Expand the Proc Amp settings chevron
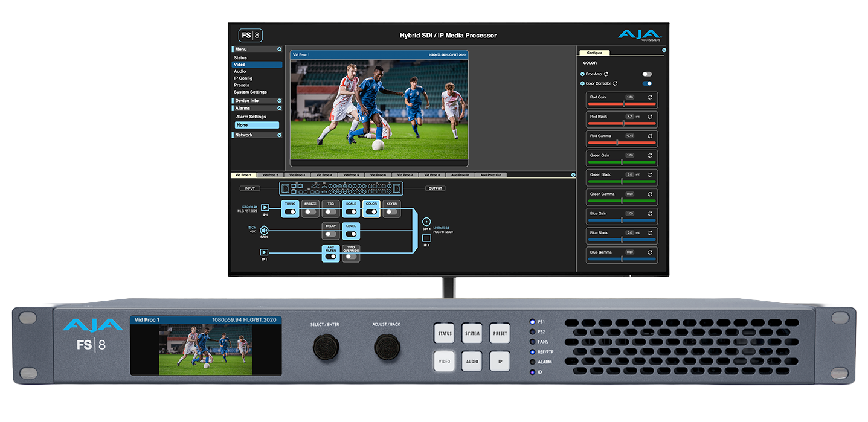 [583, 74]
